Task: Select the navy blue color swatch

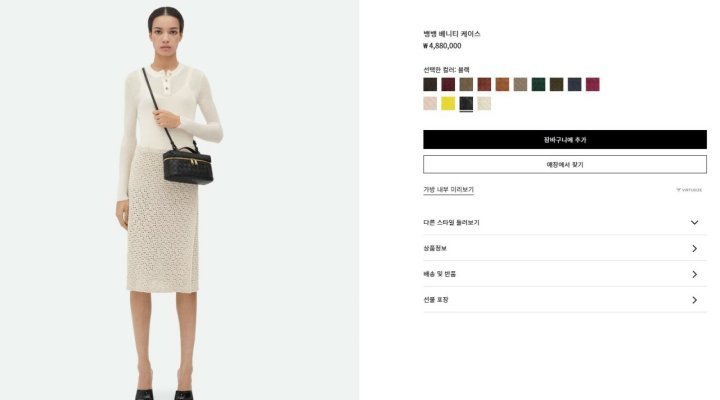Action: (x=574, y=85)
